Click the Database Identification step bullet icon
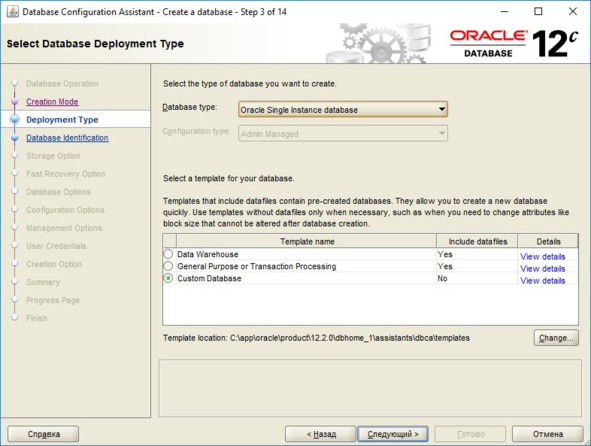The height and width of the screenshot is (446, 591). 15,138
